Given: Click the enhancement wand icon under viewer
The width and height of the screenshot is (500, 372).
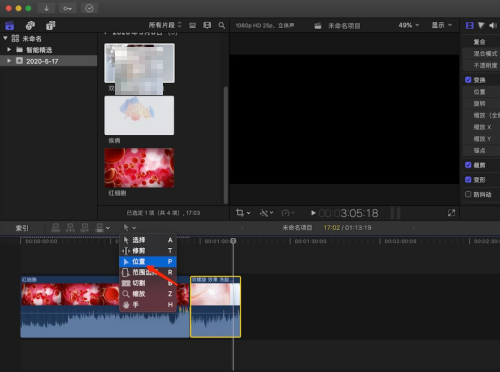Looking at the screenshot, I should (264, 213).
